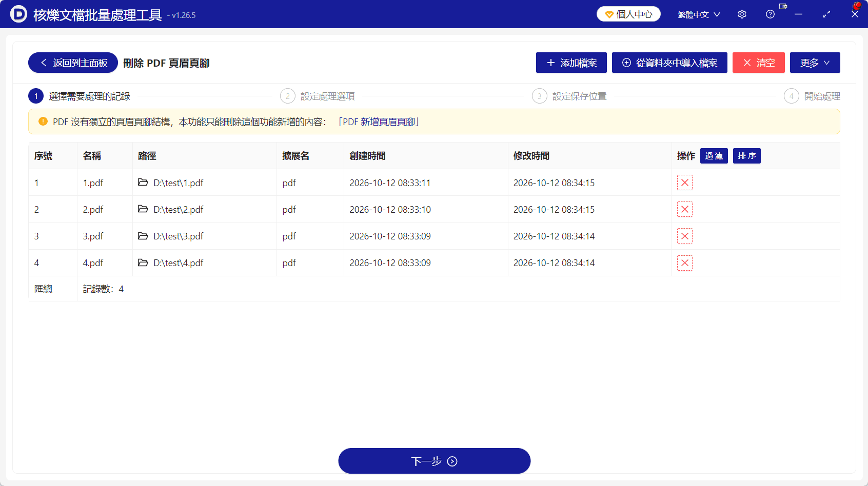Viewport: 868px width, 486px height.
Task: Go to step 3 設定保存位置
Action: [569, 96]
